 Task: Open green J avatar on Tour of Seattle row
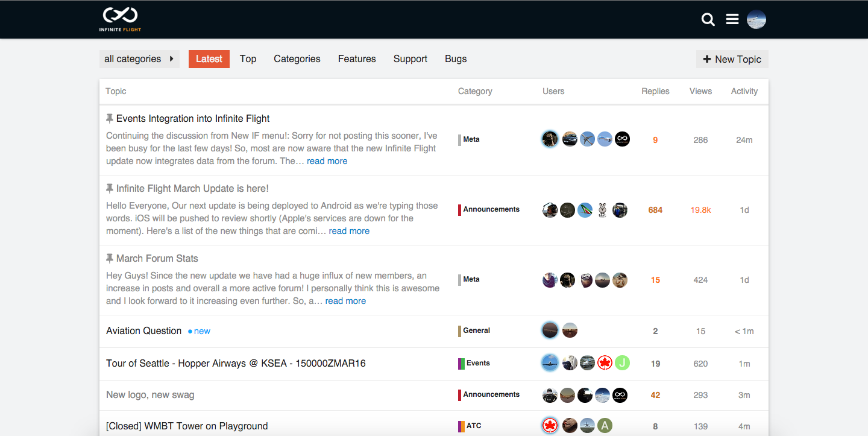[x=622, y=362]
